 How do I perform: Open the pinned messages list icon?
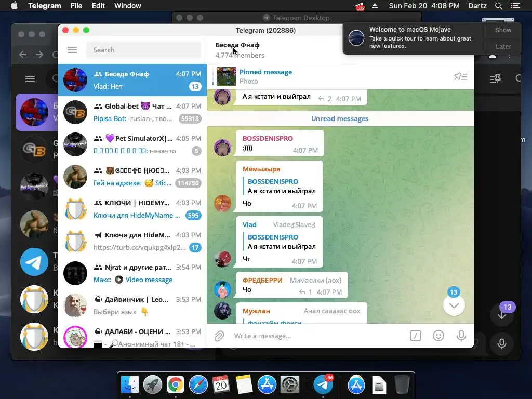[460, 77]
